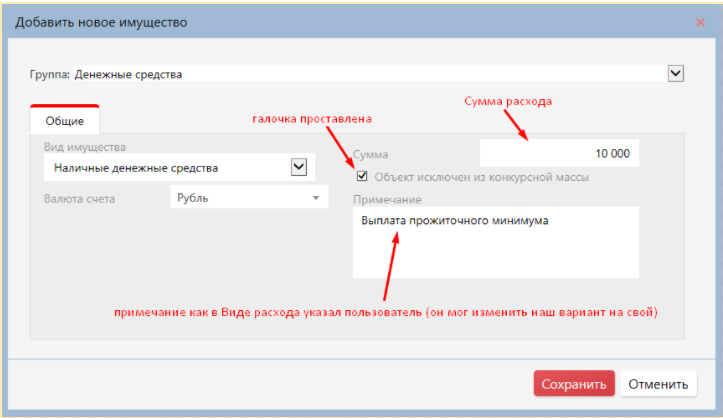723x418 pixels.
Task: Click the Валюта счета label
Action: pyautogui.click(x=79, y=198)
